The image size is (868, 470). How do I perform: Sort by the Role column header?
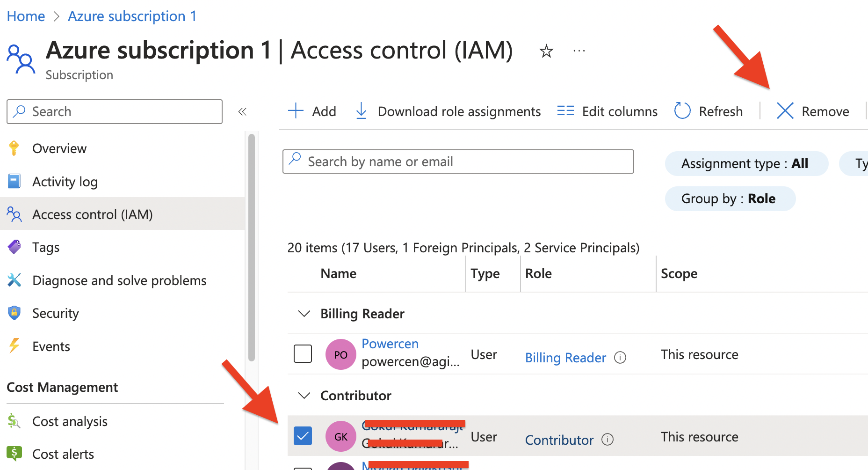coord(538,273)
